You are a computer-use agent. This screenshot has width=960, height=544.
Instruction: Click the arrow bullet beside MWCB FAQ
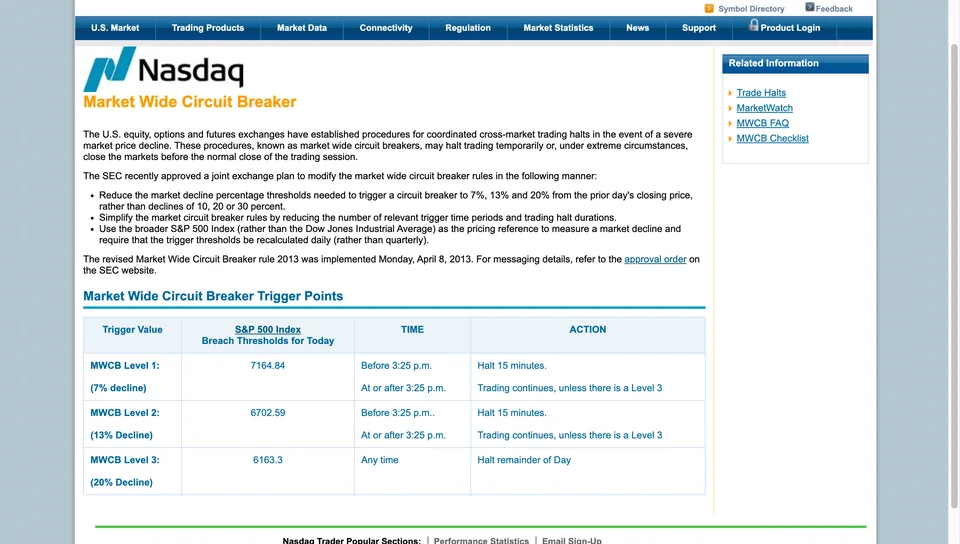pyautogui.click(x=730, y=124)
